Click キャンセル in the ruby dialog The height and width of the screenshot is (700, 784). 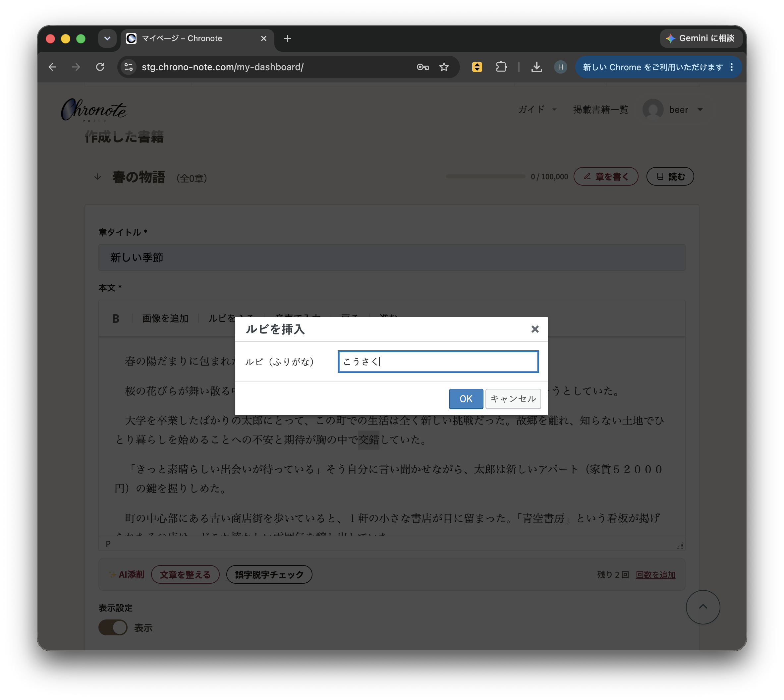coord(513,398)
